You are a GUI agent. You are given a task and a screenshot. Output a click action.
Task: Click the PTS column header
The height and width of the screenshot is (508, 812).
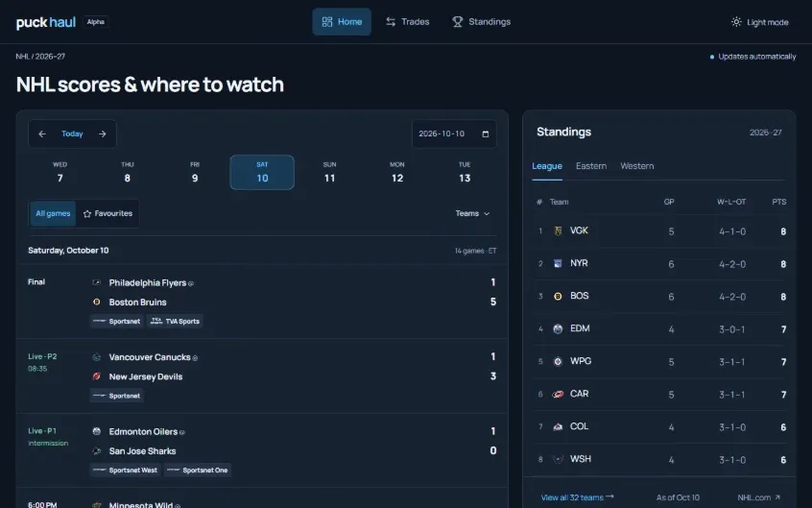[778, 202]
